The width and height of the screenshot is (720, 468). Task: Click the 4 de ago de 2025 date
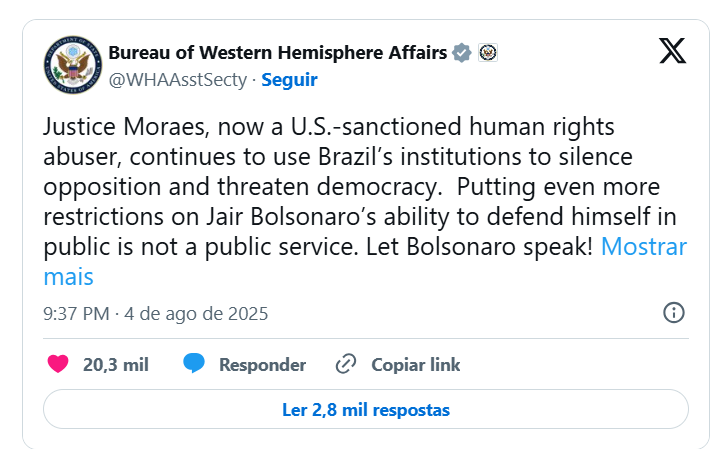[x=196, y=314]
